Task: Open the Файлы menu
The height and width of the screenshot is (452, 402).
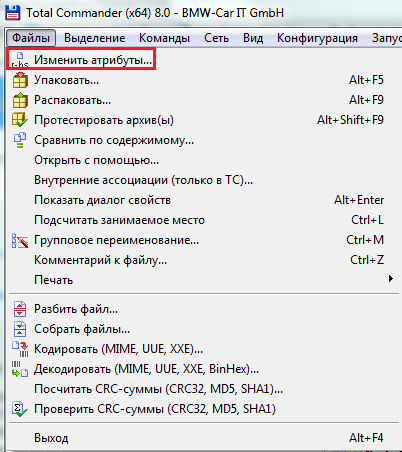Action: [x=31, y=38]
